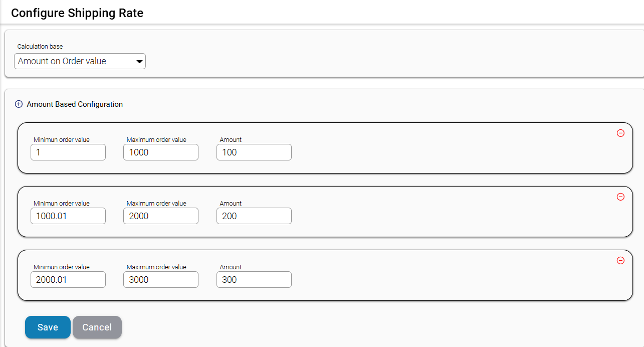The width and height of the screenshot is (644, 347).
Task: Click the maximum order value field showing 2000
Action: pos(161,216)
